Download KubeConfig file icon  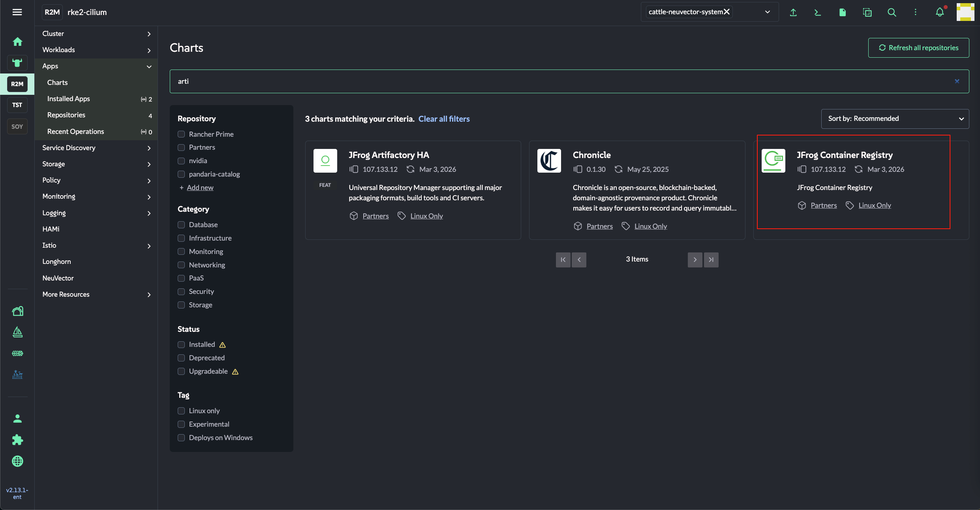(842, 12)
